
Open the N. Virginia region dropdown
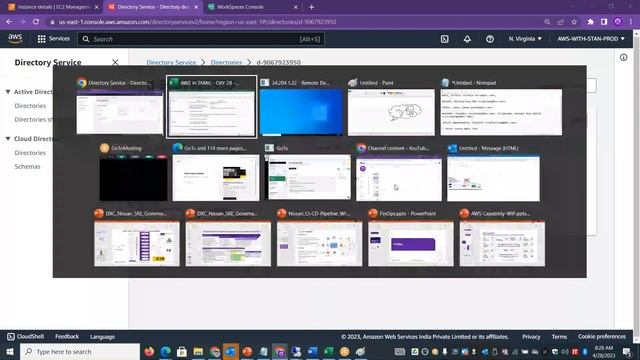point(525,39)
